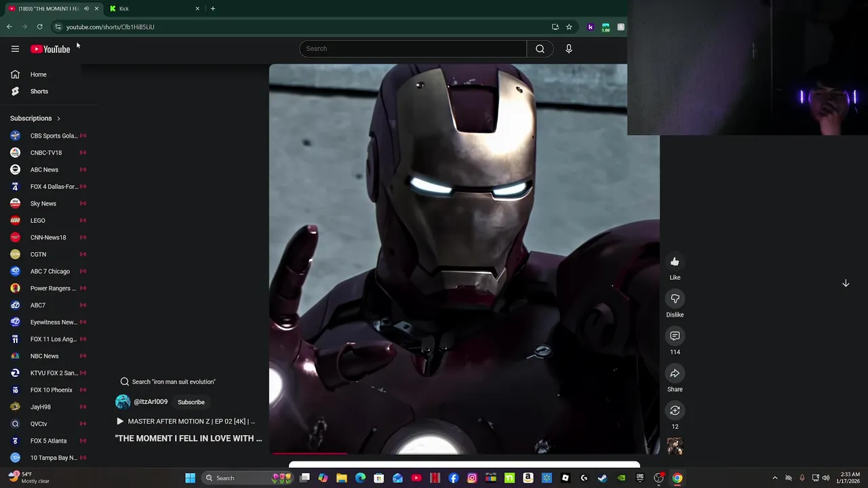Open the comments icon showing 114
The image size is (868, 488).
tap(675, 336)
